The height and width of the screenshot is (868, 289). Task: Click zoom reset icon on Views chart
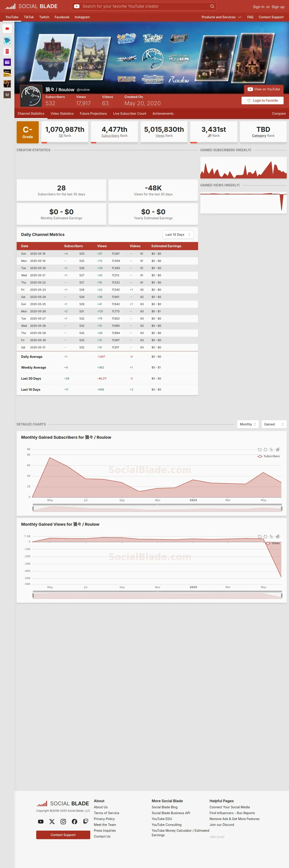point(265,536)
